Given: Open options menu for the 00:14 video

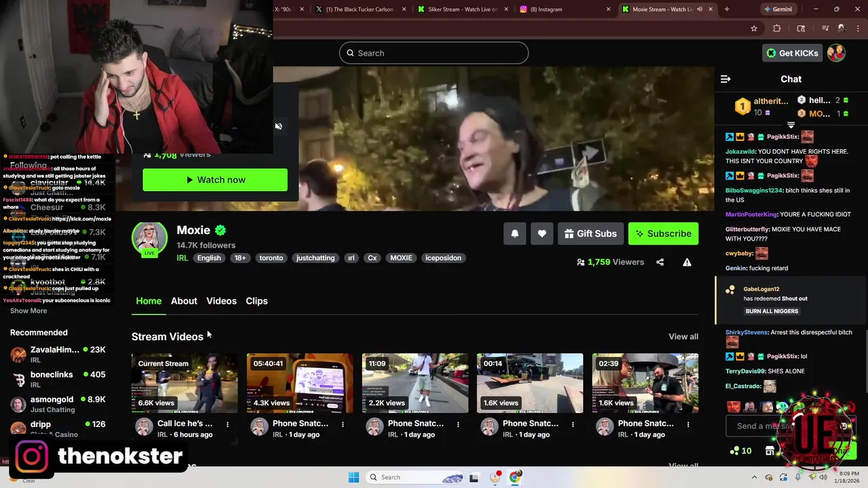Looking at the screenshot, I should 573,424.
